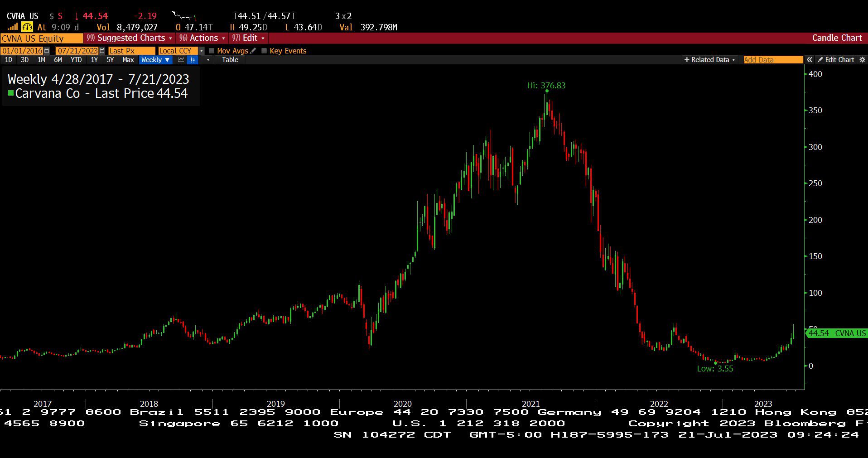
Task: Click the 400 y-axis label
Action: (x=815, y=74)
